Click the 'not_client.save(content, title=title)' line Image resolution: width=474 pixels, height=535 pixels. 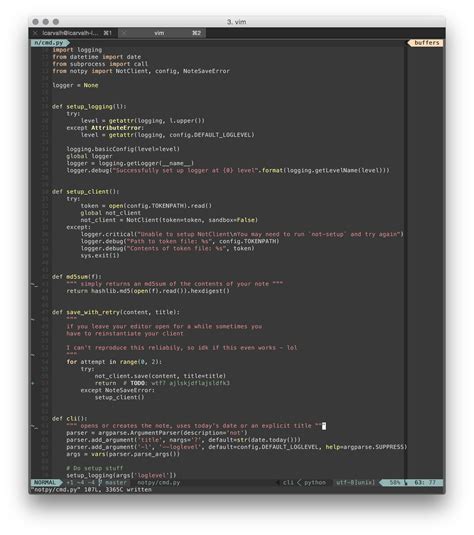pos(160,376)
